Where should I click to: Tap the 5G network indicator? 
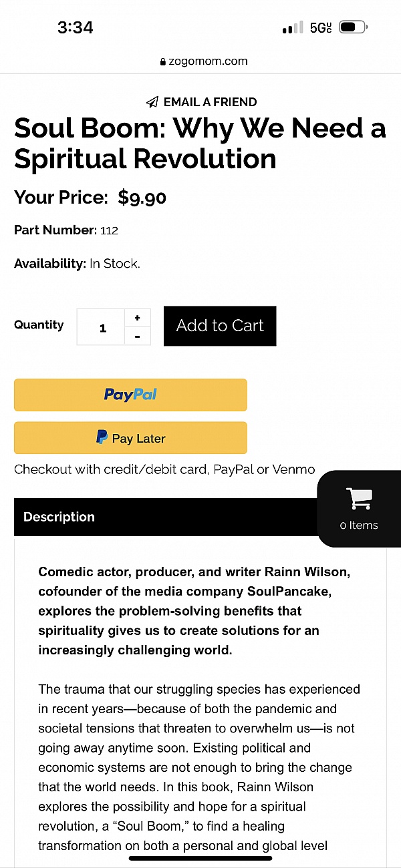coord(320,28)
